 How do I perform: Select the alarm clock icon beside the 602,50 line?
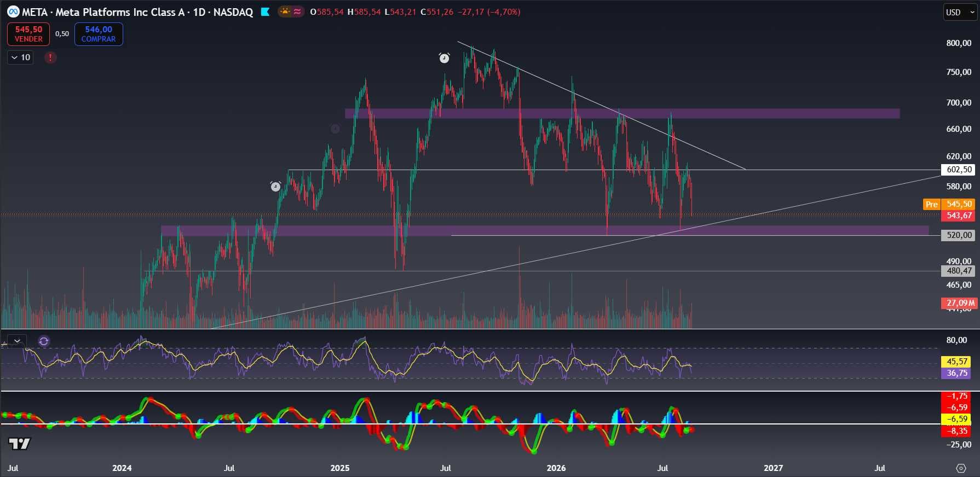(x=275, y=187)
